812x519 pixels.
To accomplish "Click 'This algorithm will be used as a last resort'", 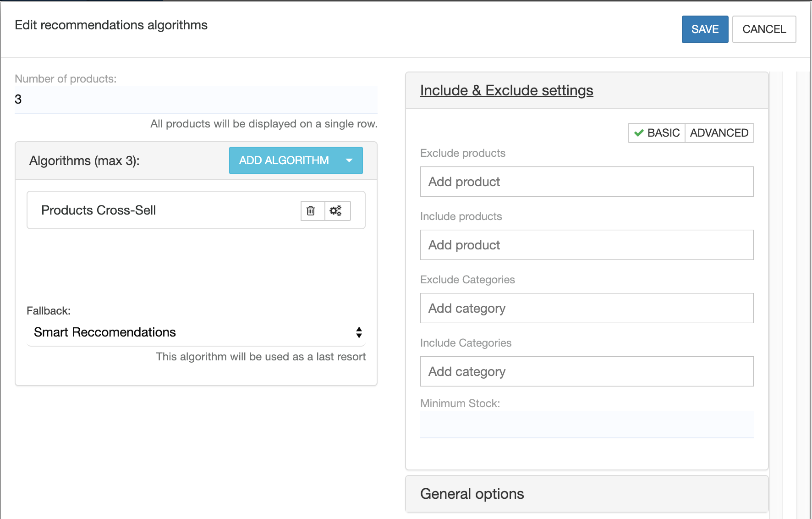I will coord(261,357).
